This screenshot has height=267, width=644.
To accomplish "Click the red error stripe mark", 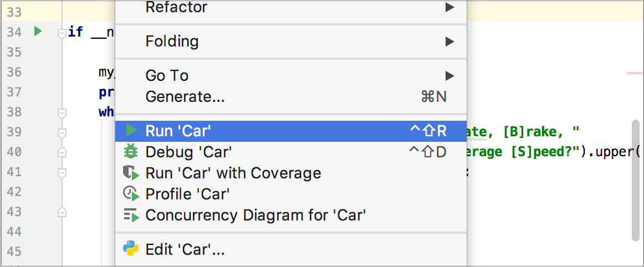I will point(635,73).
